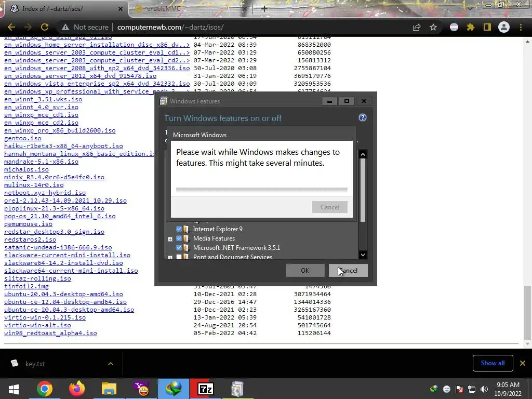Uncheck Media Features checkbox
This screenshot has width=532, height=399.
pos(179,238)
